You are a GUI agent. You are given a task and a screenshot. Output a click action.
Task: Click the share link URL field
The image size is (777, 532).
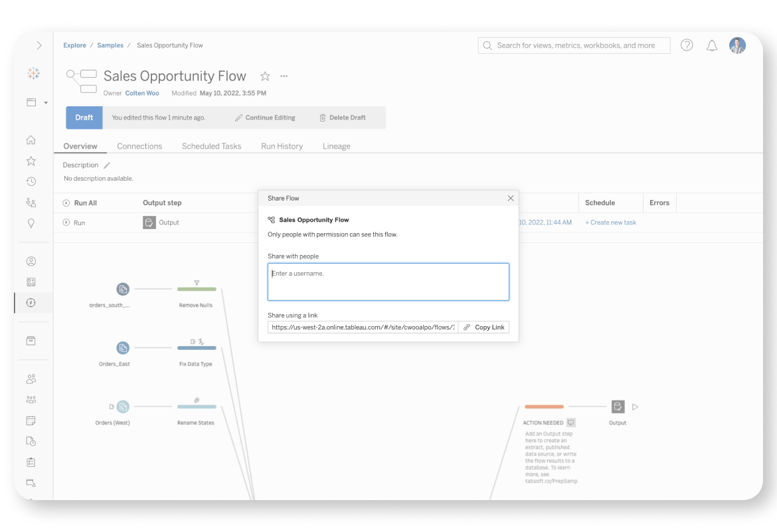[x=363, y=327]
